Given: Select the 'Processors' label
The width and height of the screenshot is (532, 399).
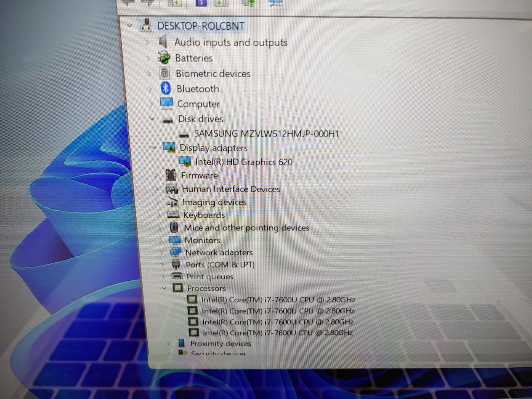Looking at the screenshot, I should pos(206,288).
